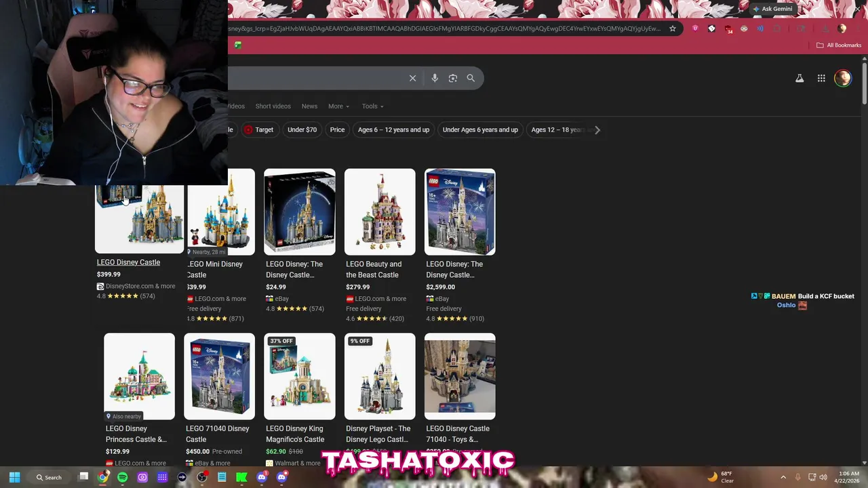Apply the Target store filter chip
Screen dimensions: 868x488
259,129
